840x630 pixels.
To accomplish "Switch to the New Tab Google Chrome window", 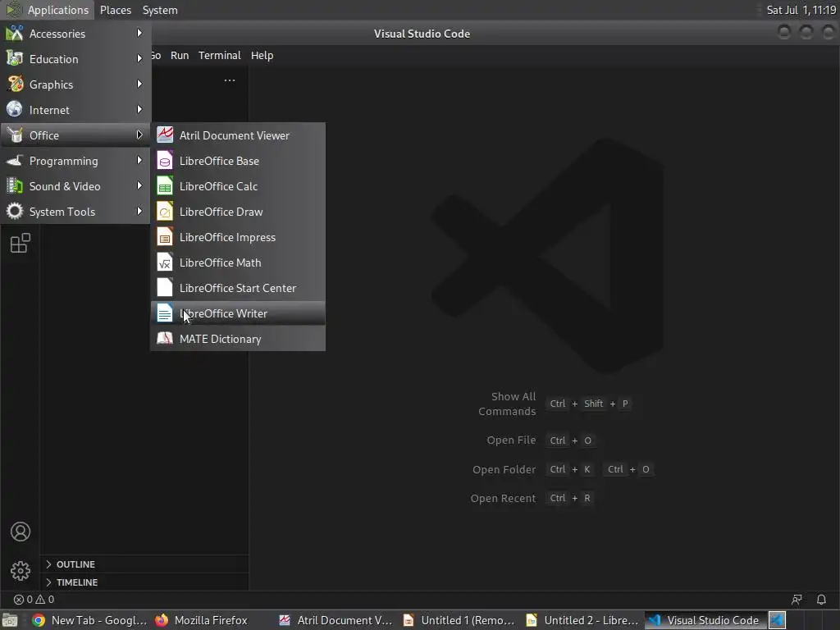I will click(x=90, y=620).
